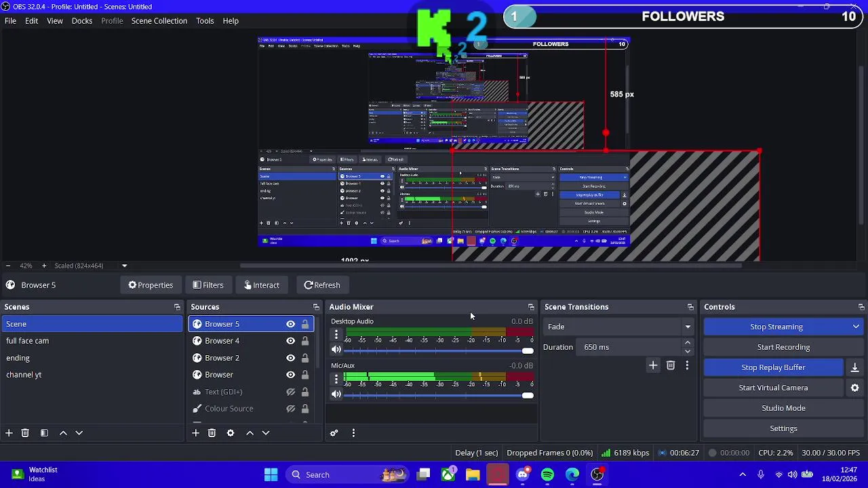The image size is (868, 488).
Task: Open virtual camera settings gear icon
Action: coord(854,388)
